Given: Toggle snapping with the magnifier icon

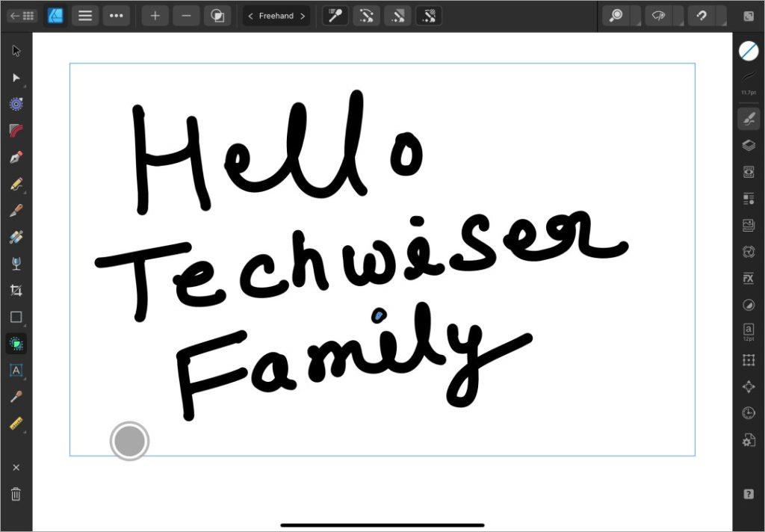Looking at the screenshot, I should (x=616, y=16).
